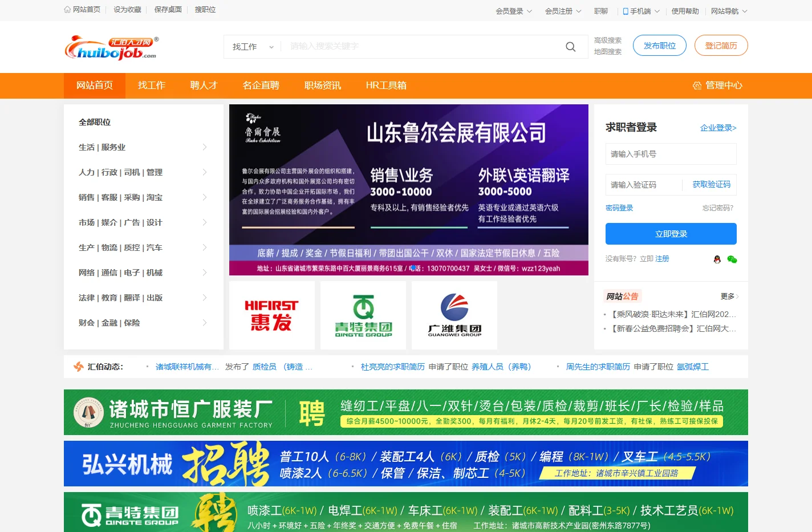
Task: Click the 立即登录 button
Action: coord(671,234)
